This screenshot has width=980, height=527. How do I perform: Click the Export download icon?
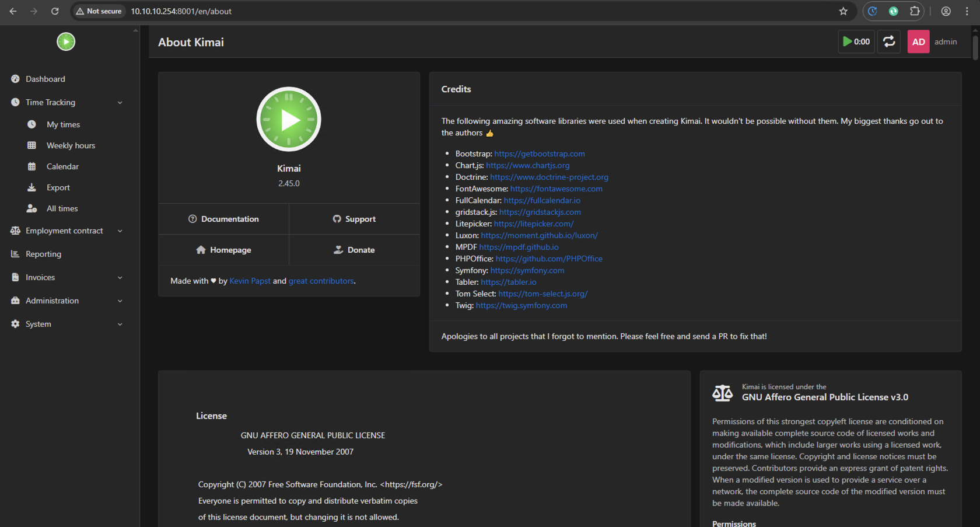click(32, 187)
